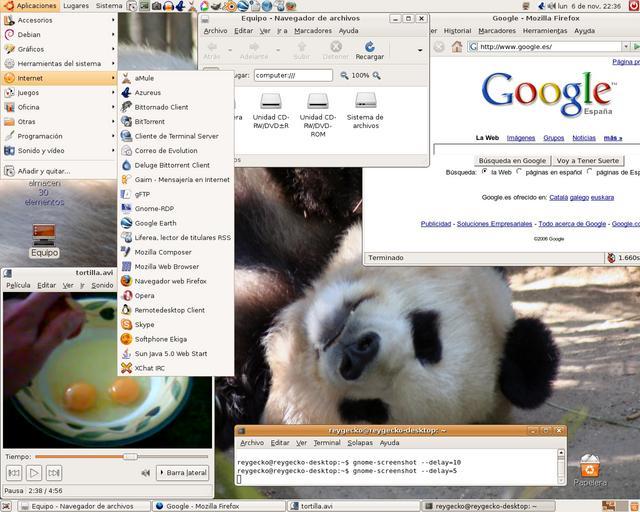640x512 pixels.
Task: Click the Sistema de archivos drive icon
Action: [365, 101]
